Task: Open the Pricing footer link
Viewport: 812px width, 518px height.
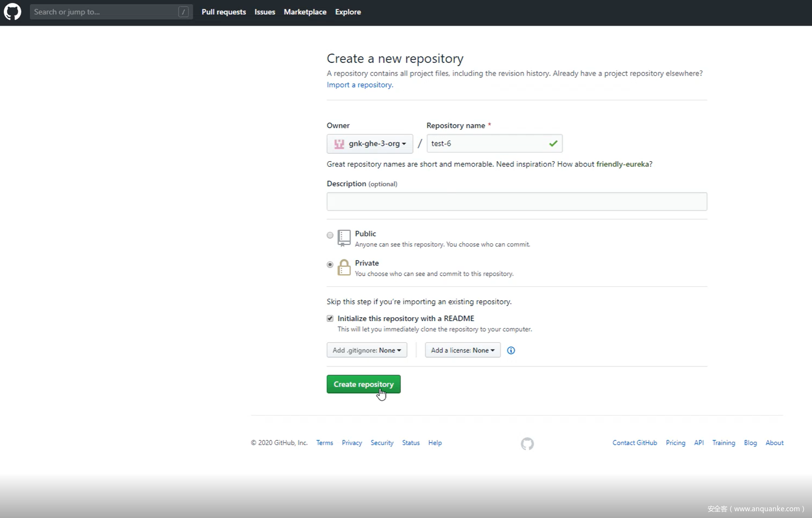Action: tap(675, 443)
